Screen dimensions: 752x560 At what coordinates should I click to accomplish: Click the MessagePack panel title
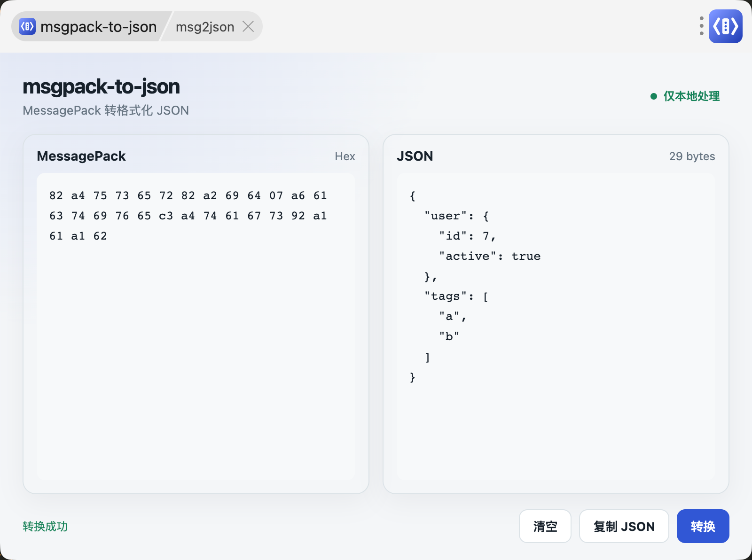point(81,156)
